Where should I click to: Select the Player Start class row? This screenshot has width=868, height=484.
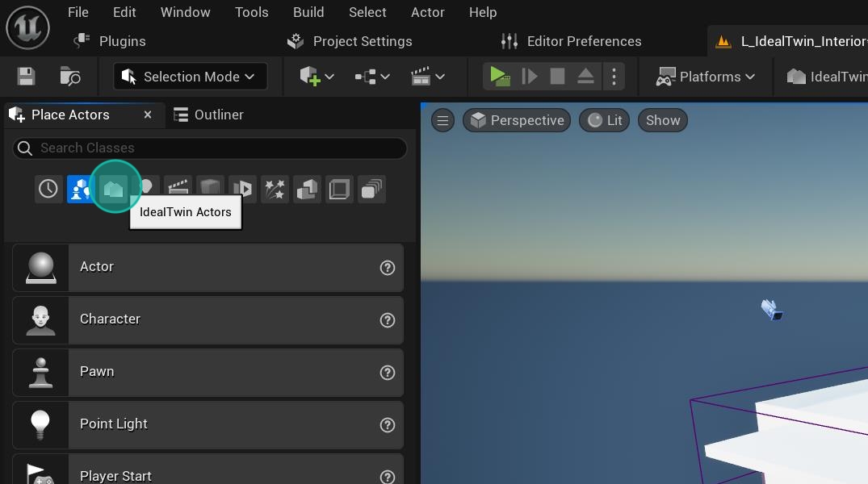tap(208, 469)
